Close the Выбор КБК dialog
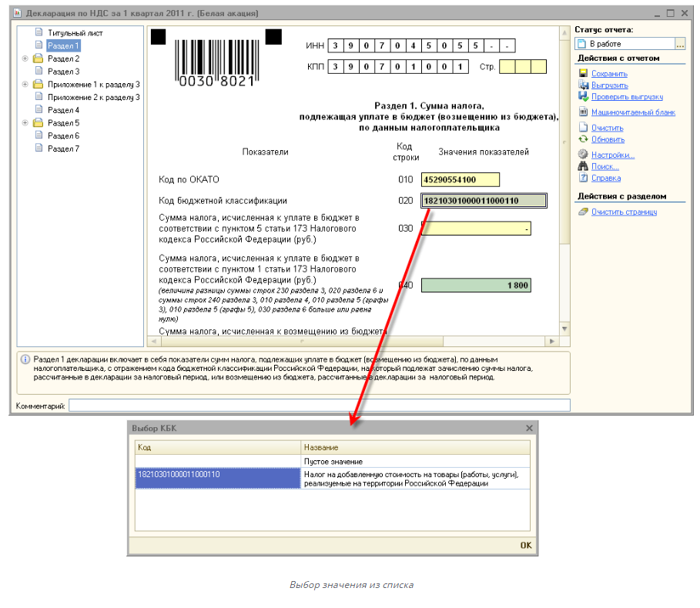This screenshot has height=608, width=700. click(529, 428)
